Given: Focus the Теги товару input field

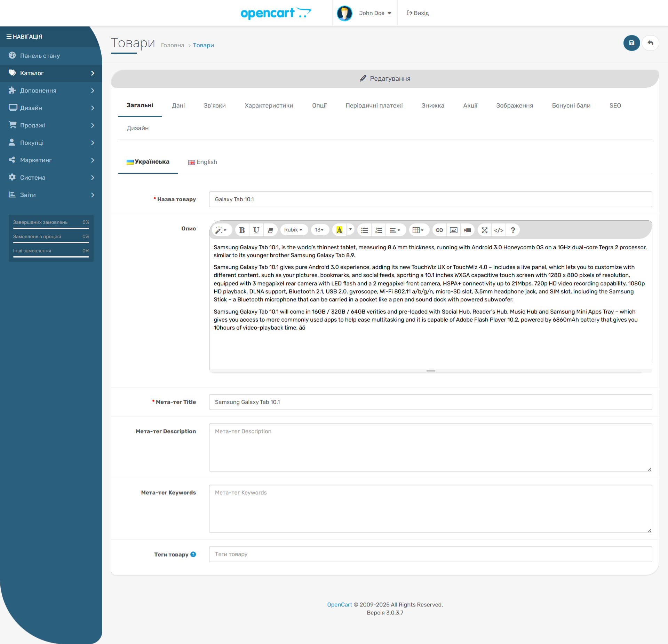Looking at the screenshot, I should point(431,554).
